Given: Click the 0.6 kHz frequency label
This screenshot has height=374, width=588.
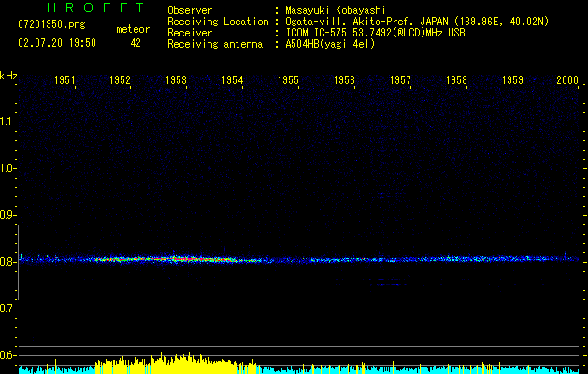Looking at the screenshot, I should (7, 355).
